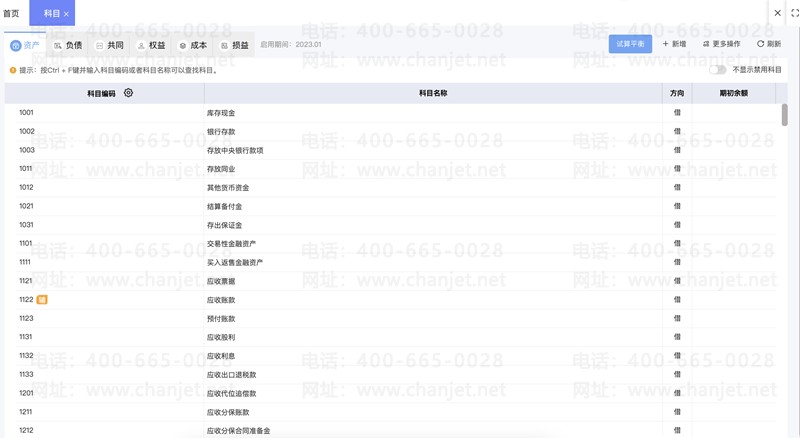Open the settings gear beside 科目编码

pos(129,93)
